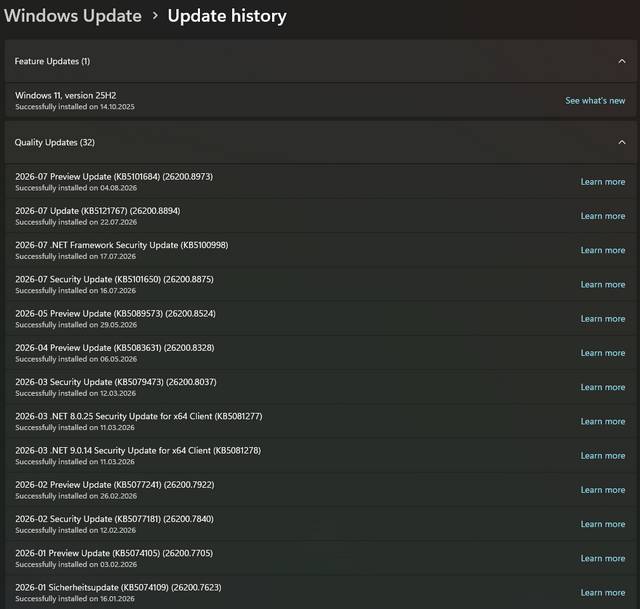Learn more about KB5077241 Preview Update

(x=603, y=490)
